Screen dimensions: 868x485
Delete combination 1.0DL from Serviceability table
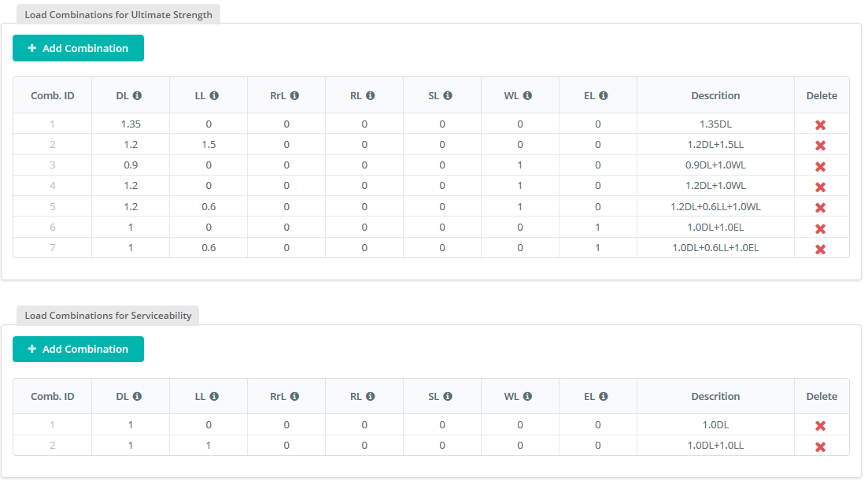[821, 425]
